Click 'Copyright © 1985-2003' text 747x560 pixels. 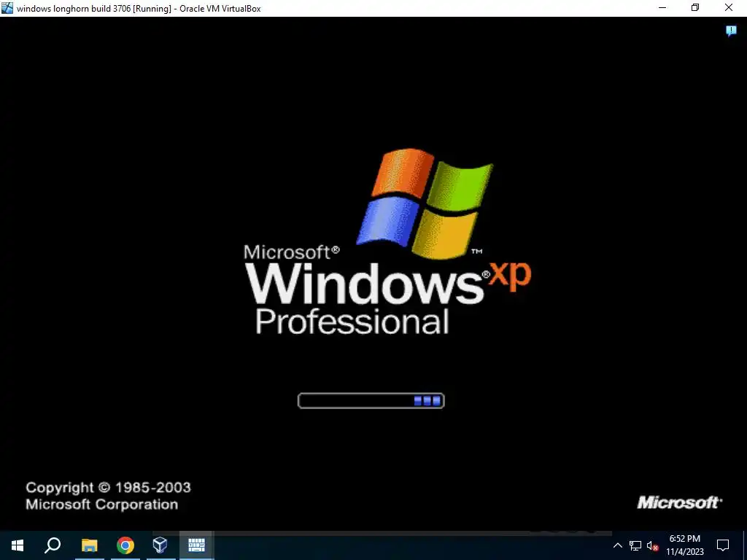(x=108, y=488)
